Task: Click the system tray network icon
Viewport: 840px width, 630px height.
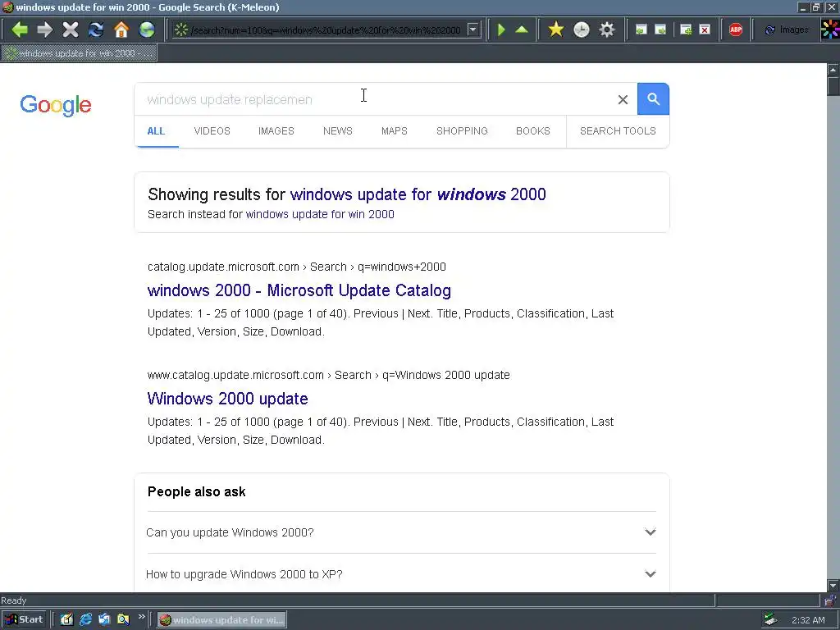Action: tap(771, 620)
